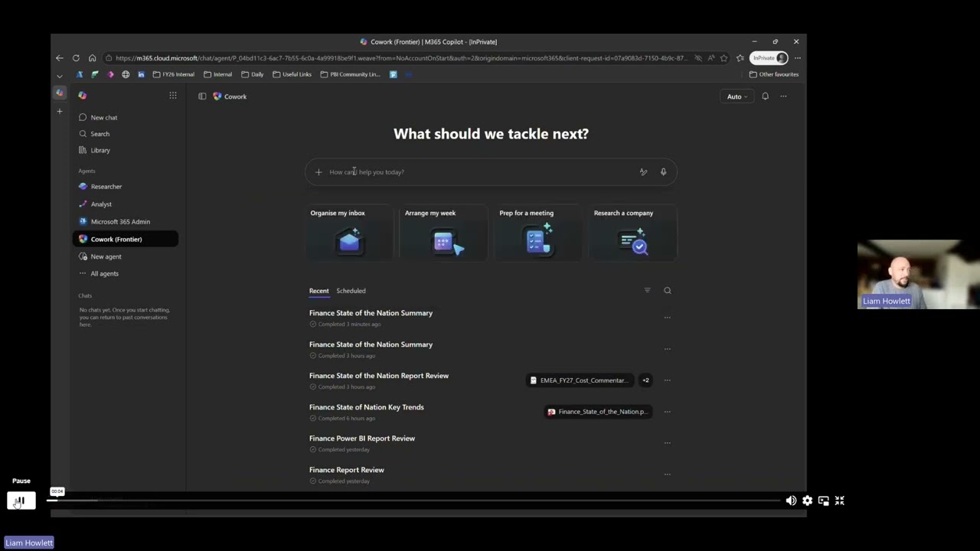Add new tab with plus icon in vertical strip

pyautogui.click(x=60, y=112)
